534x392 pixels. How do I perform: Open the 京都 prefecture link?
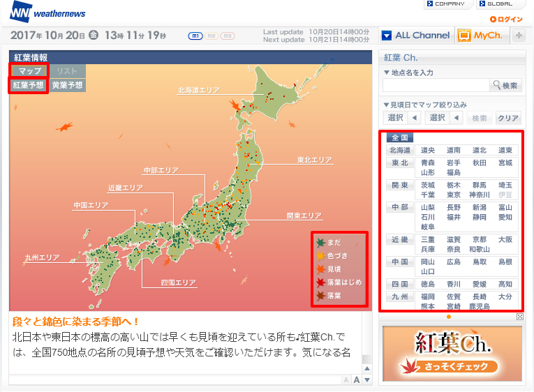click(x=480, y=239)
